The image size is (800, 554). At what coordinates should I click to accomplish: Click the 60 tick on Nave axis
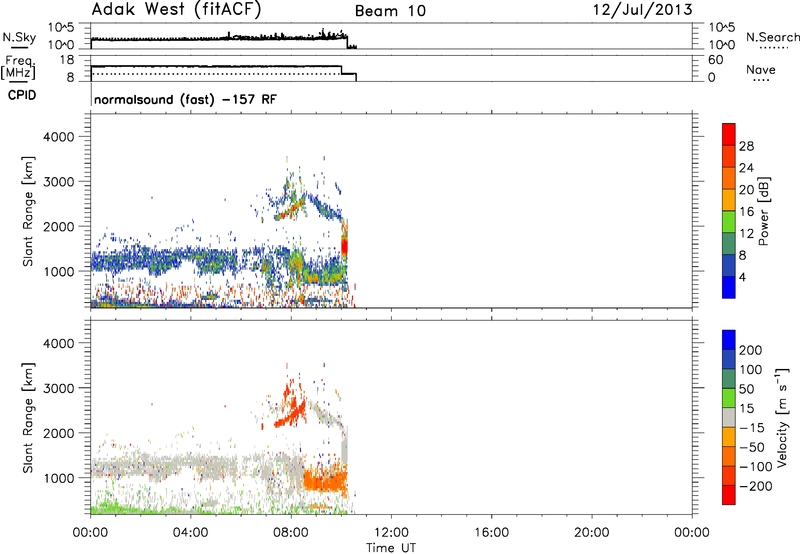[715, 60]
